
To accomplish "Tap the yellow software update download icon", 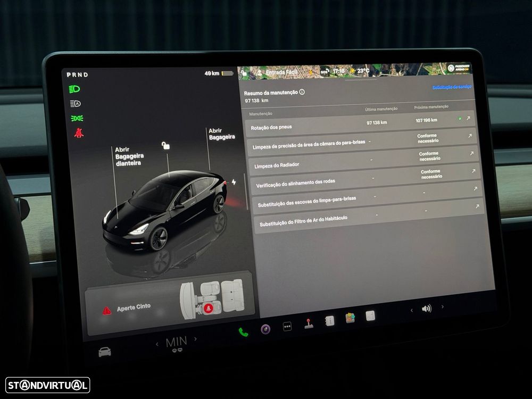I will pos(310,72).
